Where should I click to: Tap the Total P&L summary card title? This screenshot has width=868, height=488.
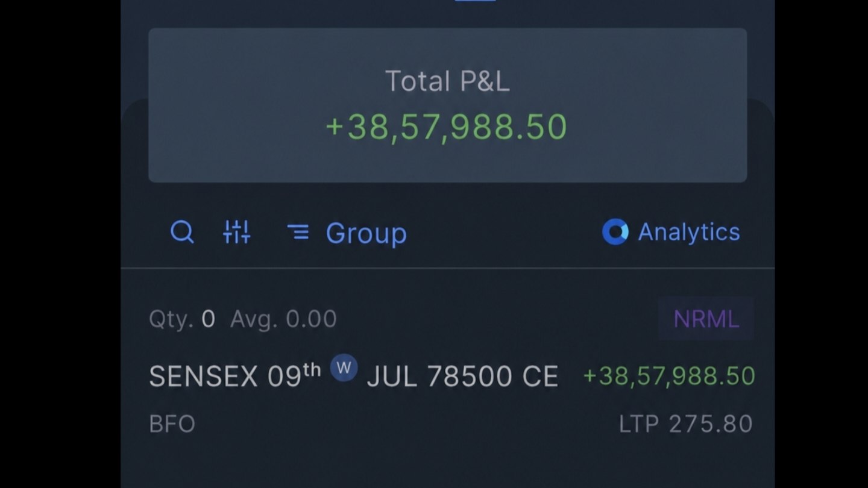(x=447, y=81)
